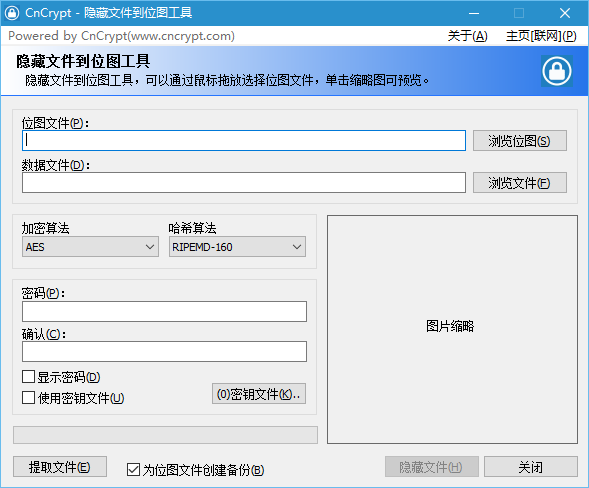The image size is (589, 488).
Task: Open the 主页[联网](P) menu
Action: (541, 36)
